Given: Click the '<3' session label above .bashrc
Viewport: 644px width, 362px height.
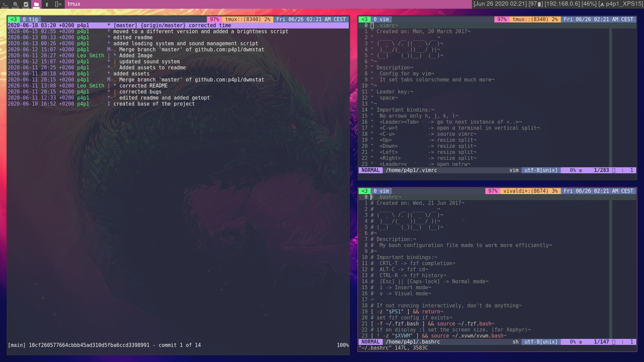Looking at the screenshot, I should 365,191.
